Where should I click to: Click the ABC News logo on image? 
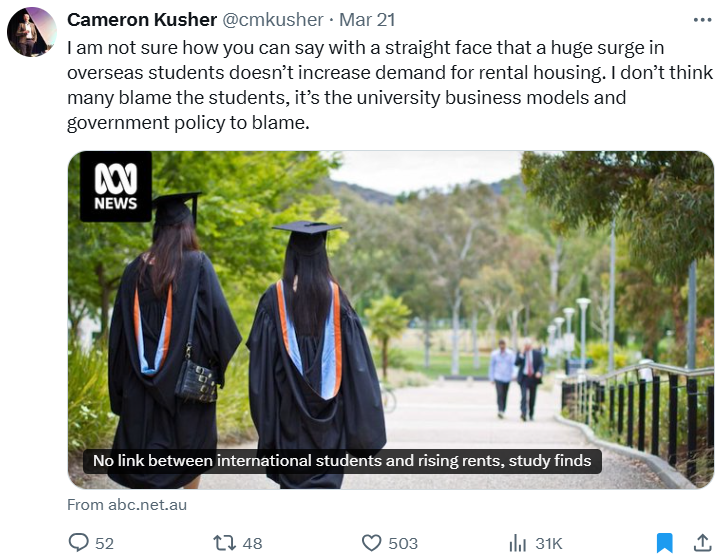coord(115,186)
